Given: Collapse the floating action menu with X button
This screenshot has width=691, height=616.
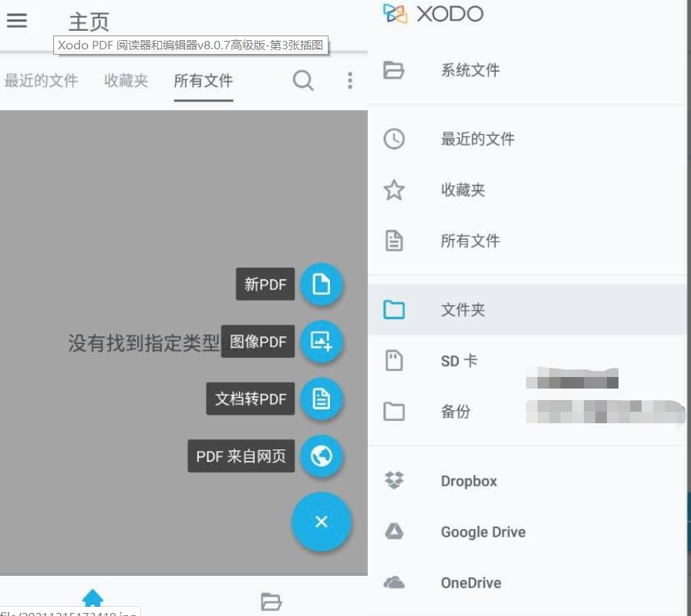Looking at the screenshot, I should (x=322, y=522).
